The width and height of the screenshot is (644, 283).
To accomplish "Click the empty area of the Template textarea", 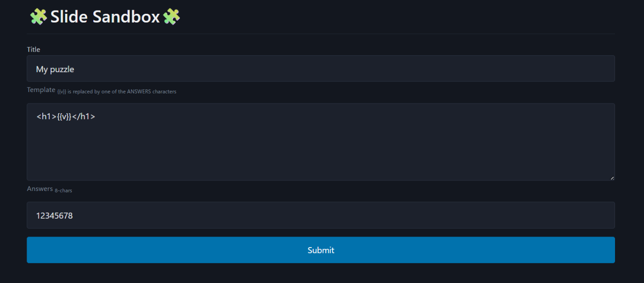I will tap(321, 152).
